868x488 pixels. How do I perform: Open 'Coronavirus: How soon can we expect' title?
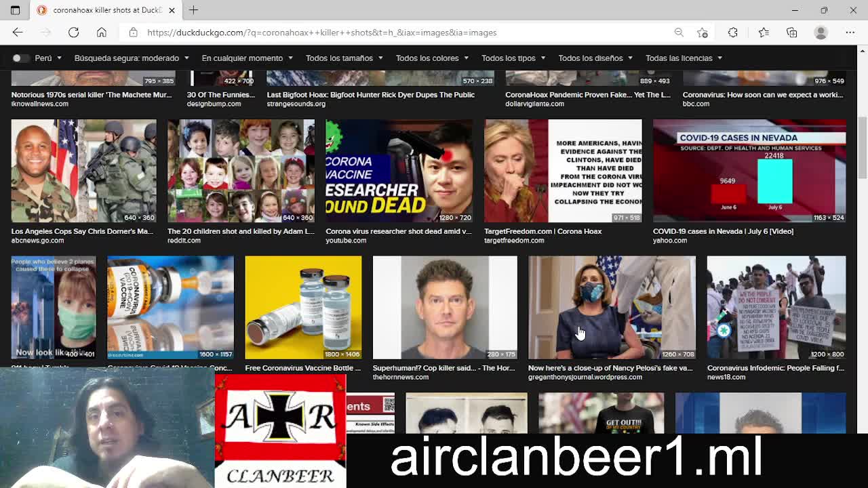point(763,95)
